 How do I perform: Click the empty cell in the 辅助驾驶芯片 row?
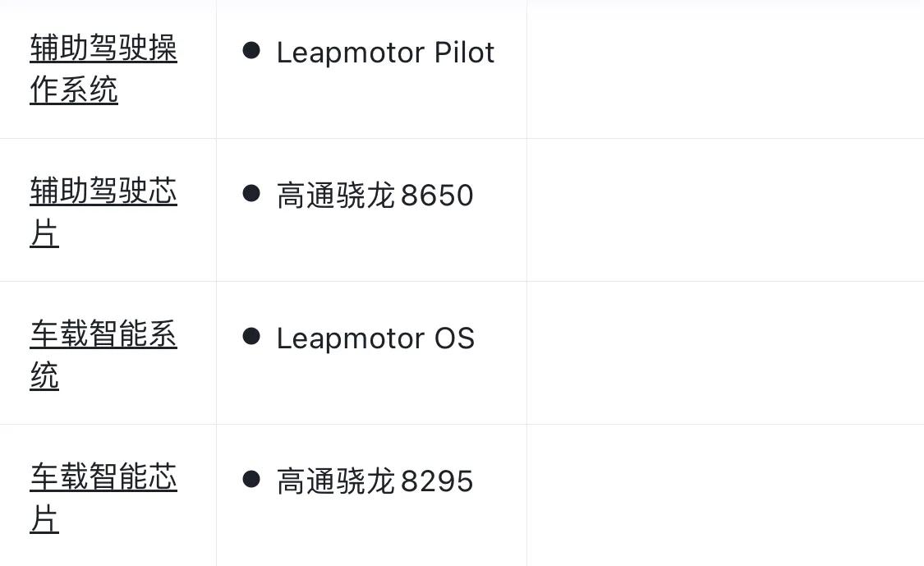coord(725,210)
